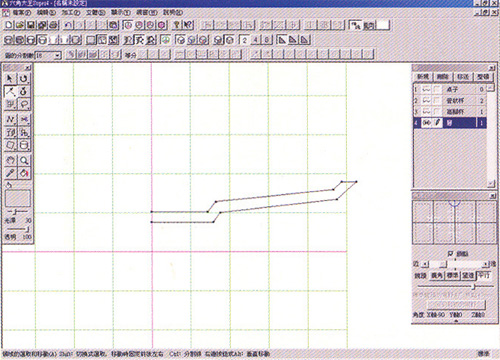The image size is (500, 360).
Task: Click the save disk icon
Action: click(x=31, y=25)
